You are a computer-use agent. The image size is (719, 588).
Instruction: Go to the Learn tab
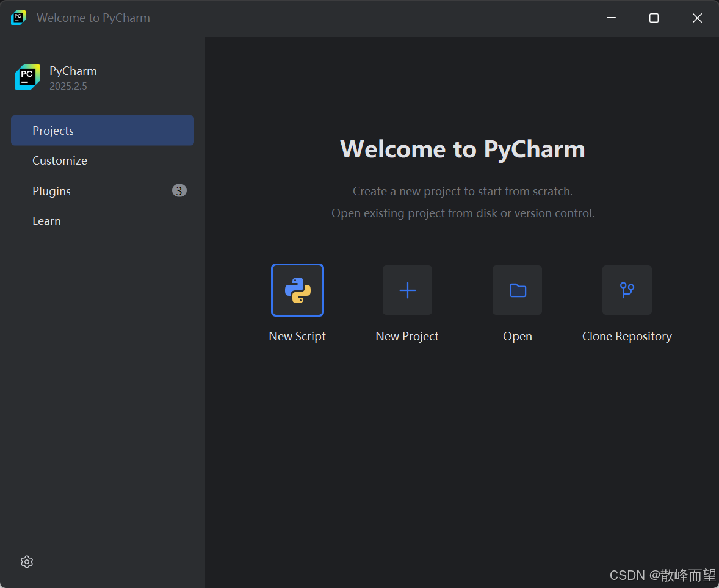[x=103, y=221]
